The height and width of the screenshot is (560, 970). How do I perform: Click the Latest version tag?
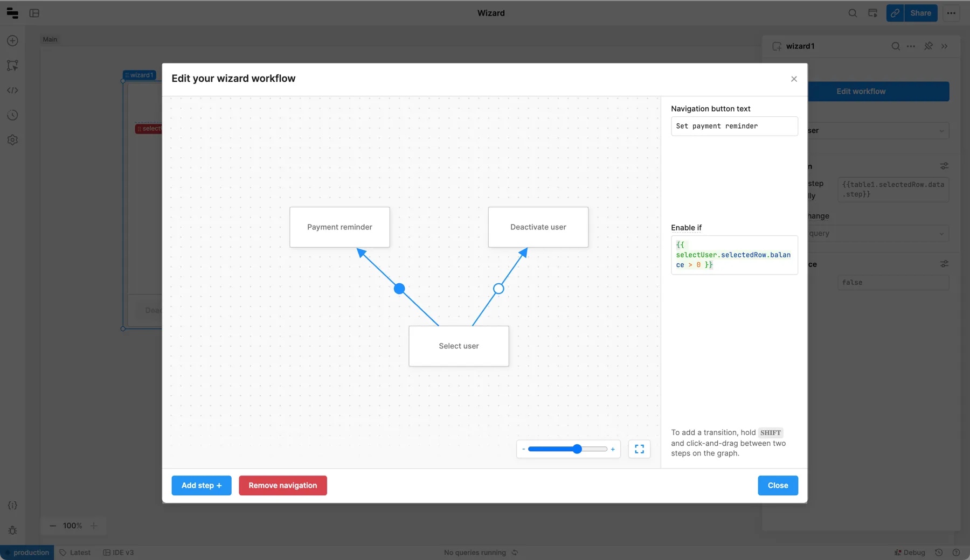click(75, 553)
